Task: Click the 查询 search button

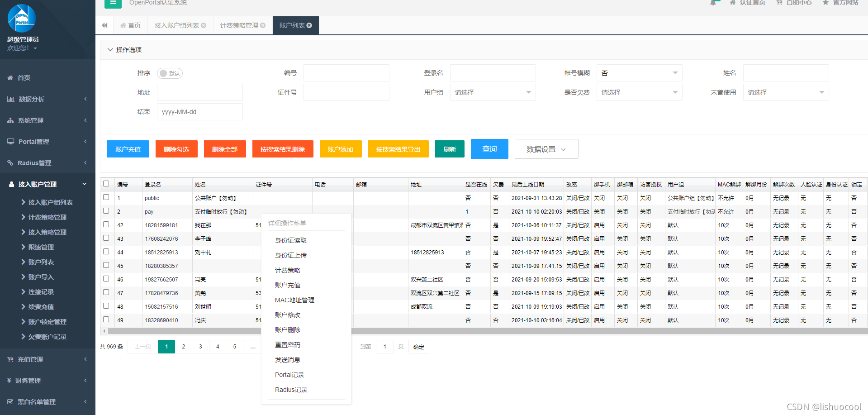Action: [489, 149]
